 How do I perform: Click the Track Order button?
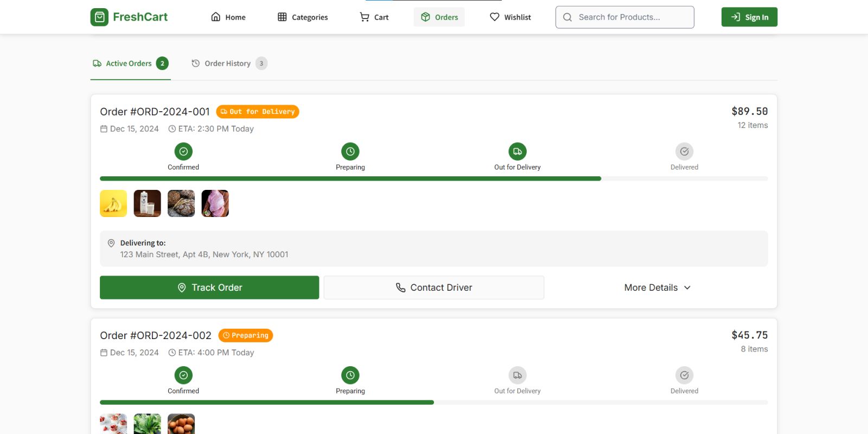pyautogui.click(x=209, y=288)
